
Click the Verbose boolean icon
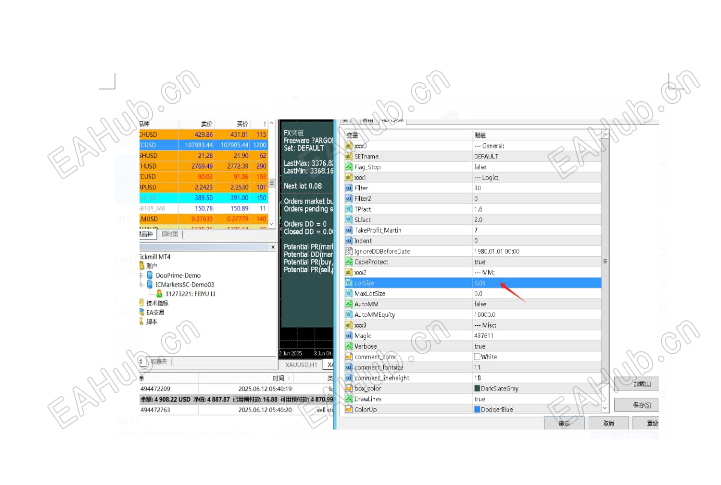[x=349, y=346]
